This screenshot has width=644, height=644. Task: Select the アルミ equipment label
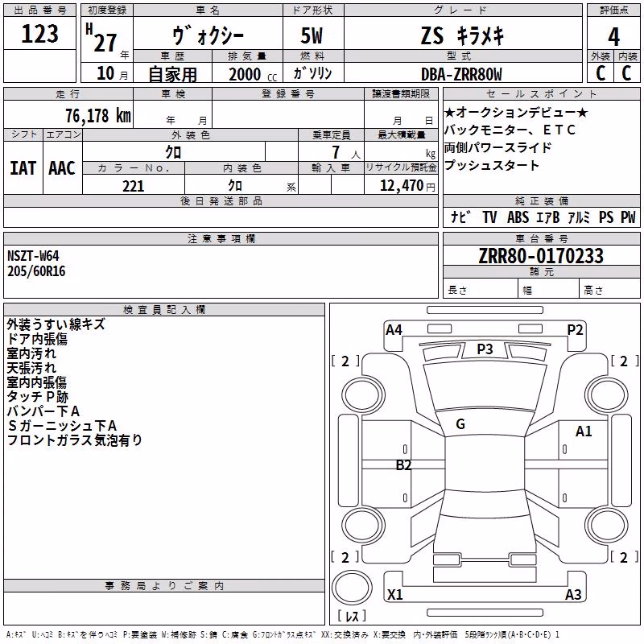pos(579,217)
